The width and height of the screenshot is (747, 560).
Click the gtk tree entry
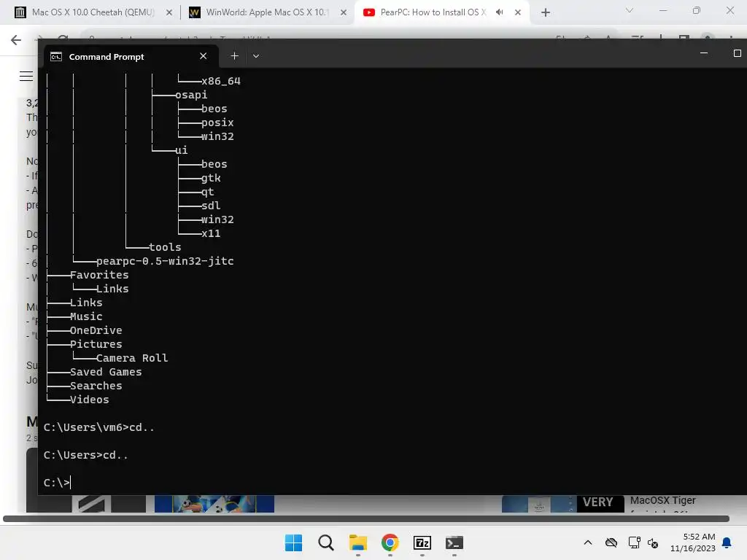[x=211, y=178]
